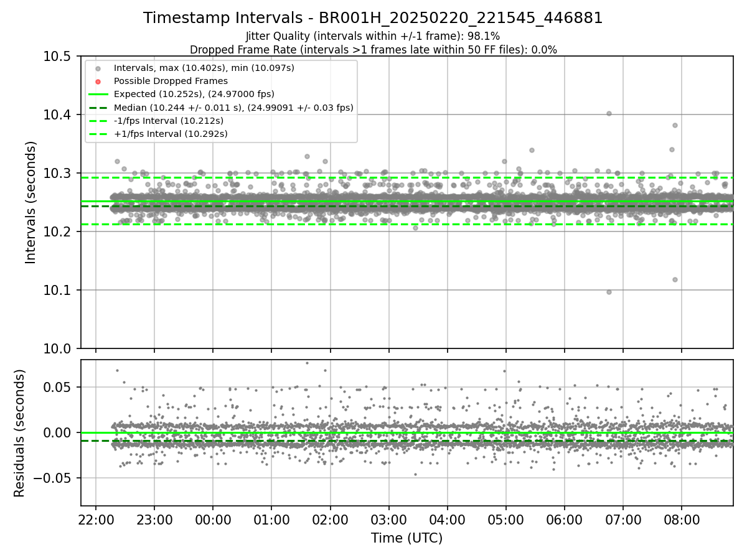
Task: Click the highest outlier point near 10.40 seconds
Action: pos(609,113)
